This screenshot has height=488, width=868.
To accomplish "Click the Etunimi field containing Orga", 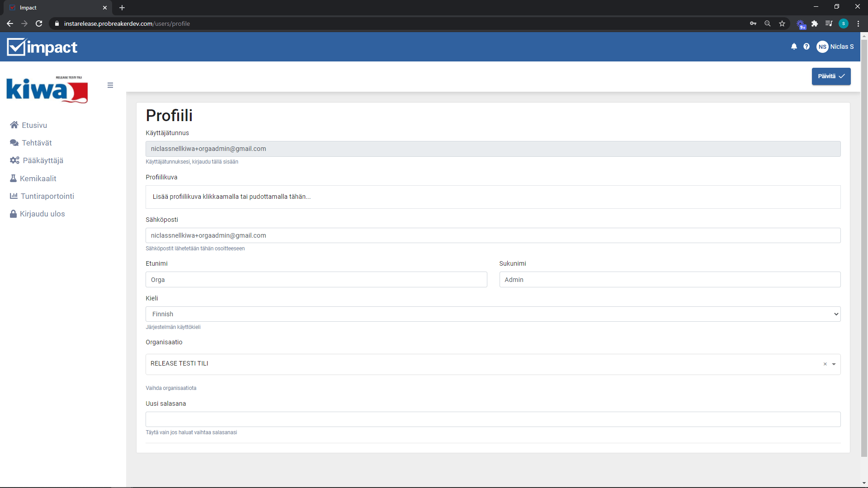I will coord(316,280).
